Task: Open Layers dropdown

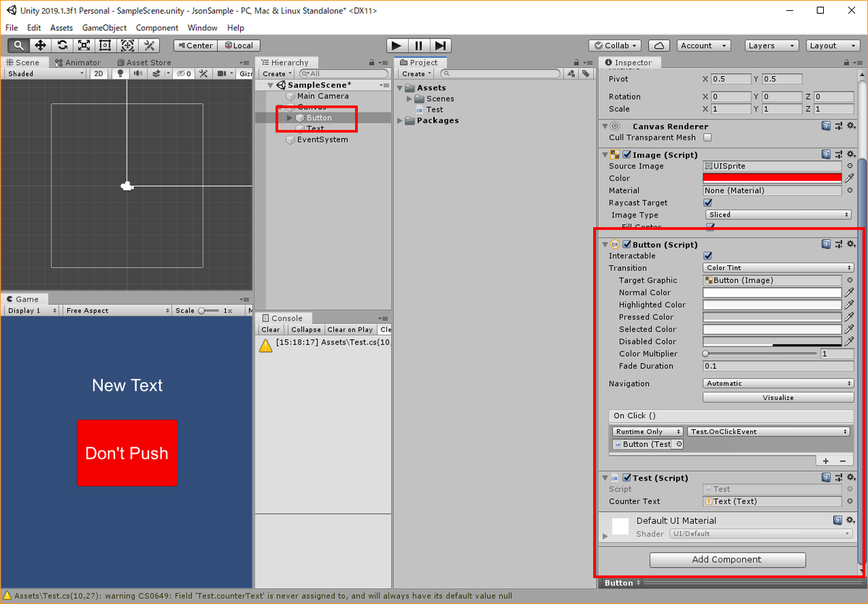Action: tap(771, 46)
